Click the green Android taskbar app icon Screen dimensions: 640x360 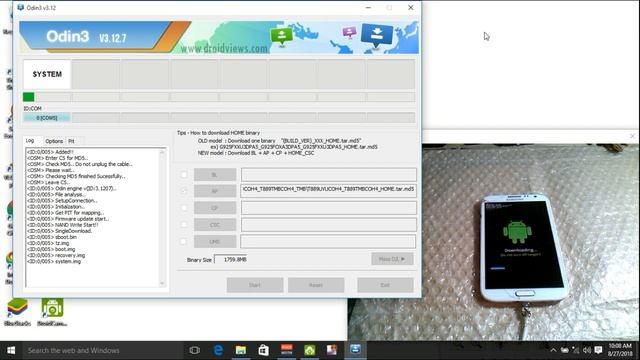point(309,350)
